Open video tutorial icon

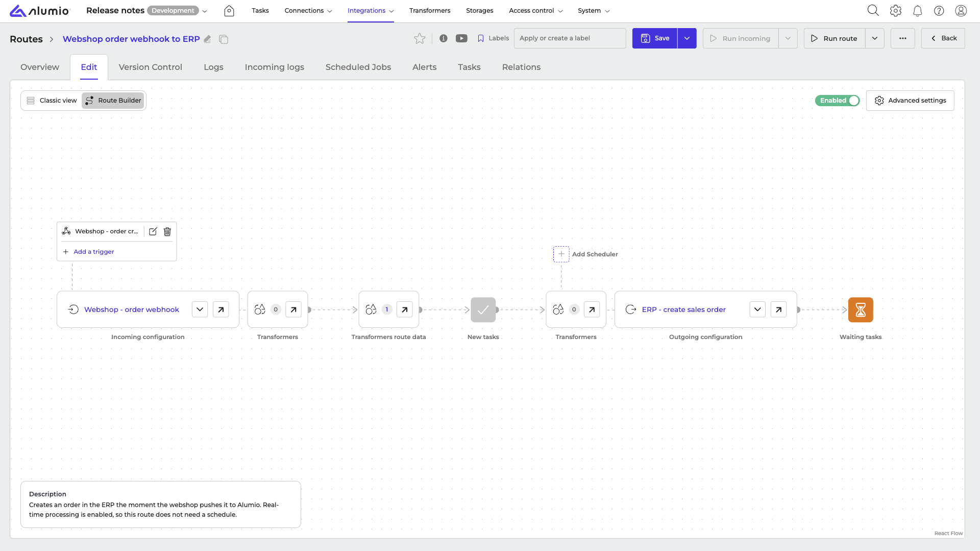pyautogui.click(x=461, y=38)
